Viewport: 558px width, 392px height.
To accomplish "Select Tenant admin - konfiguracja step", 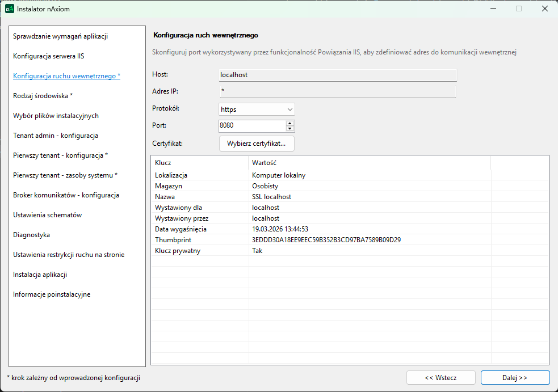I will [56, 136].
